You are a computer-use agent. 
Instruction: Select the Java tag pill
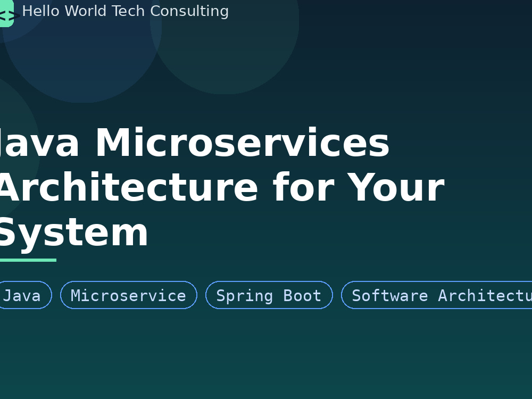26,295
